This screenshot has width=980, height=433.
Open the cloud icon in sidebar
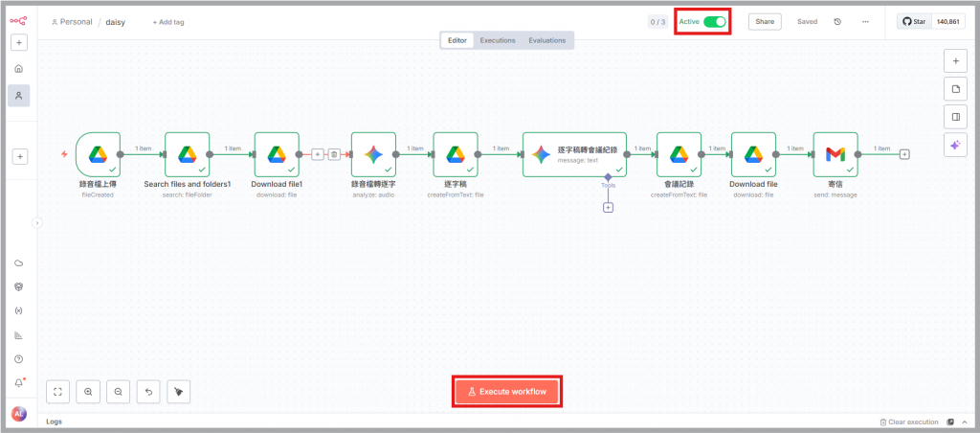[19, 262]
